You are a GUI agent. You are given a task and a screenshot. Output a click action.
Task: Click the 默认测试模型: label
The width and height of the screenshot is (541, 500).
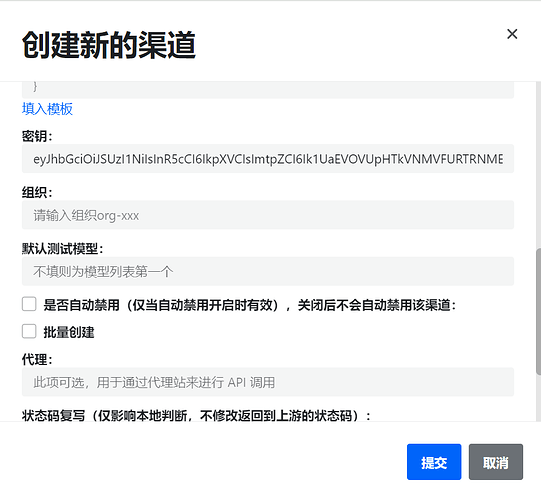coord(62,248)
